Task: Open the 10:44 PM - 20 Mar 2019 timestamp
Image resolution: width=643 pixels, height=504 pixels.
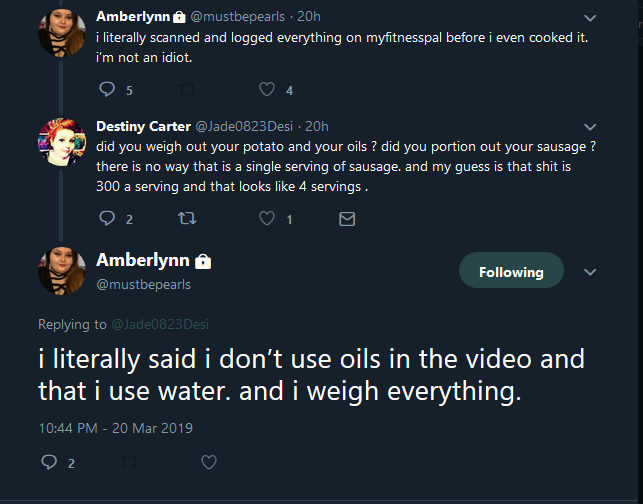Action: click(x=115, y=428)
